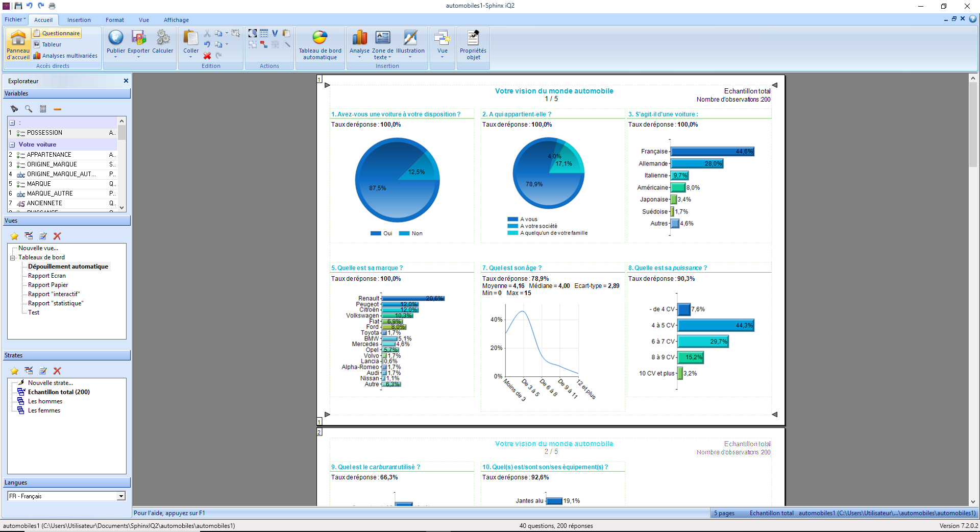Select Nouvelle vue... entry
The image size is (980, 532).
38,248
